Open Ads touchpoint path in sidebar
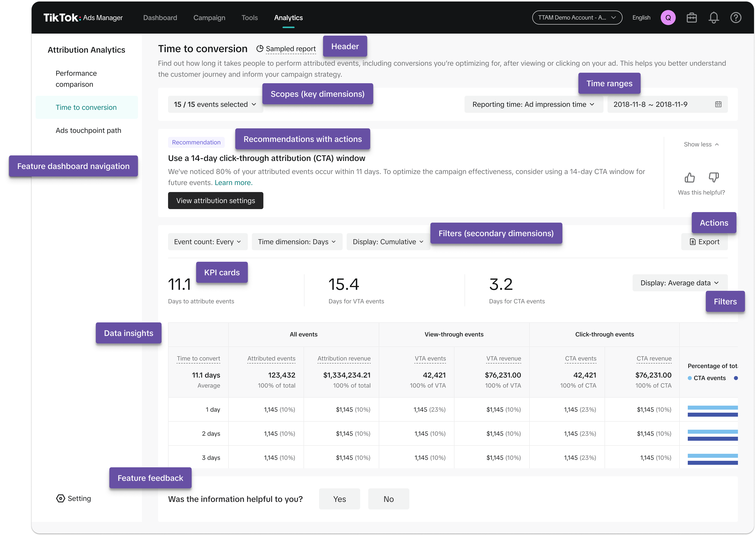Viewport: 756px width, 536px height. tap(88, 130)
